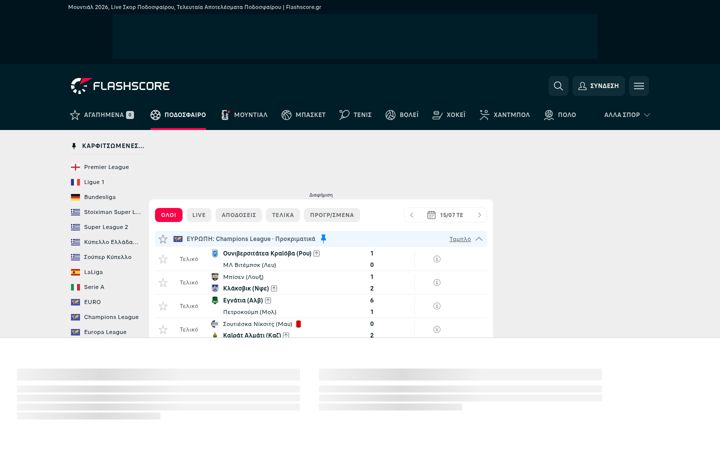Select the ΠΟΔΟΣΦΑΙΡΟ sport tab
Screen dimensions: 720x450
pos(178,115)
